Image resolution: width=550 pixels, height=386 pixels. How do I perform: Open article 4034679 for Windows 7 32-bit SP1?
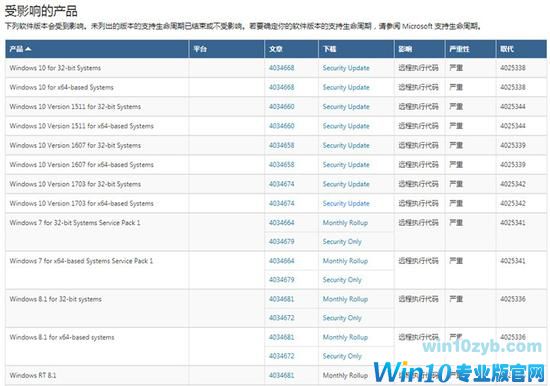click(281, 241)
